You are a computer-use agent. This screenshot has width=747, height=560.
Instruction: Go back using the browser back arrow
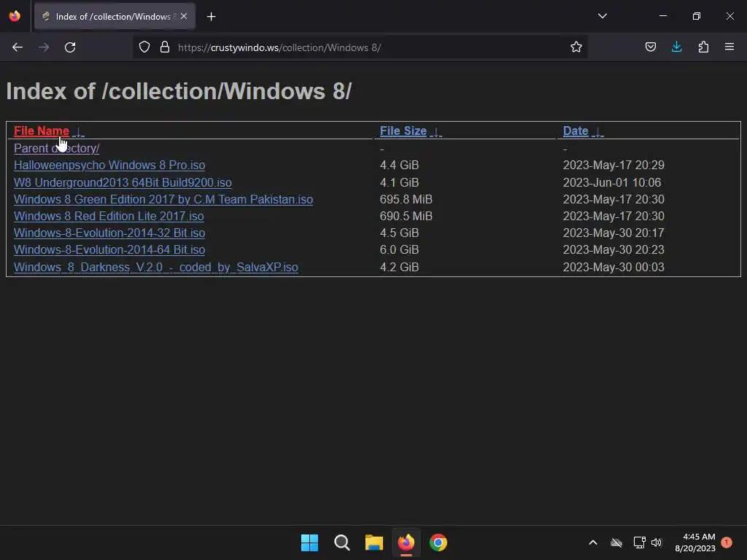tap(18, 47)
